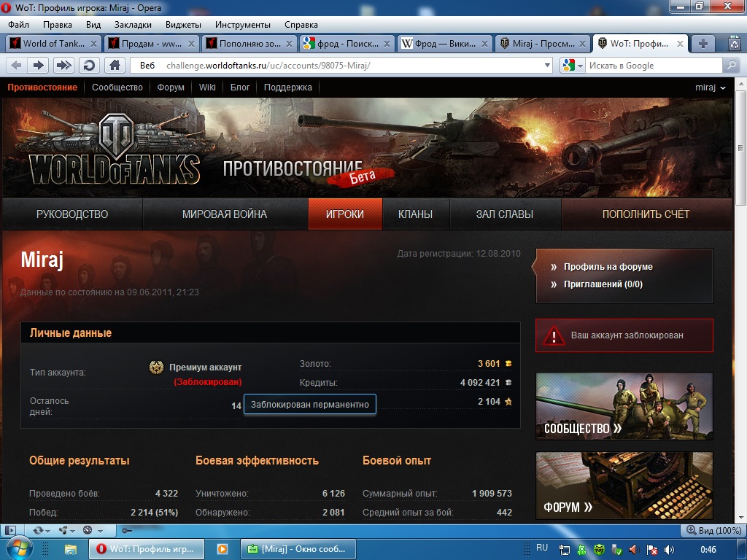Click the СООБЩЕСТВО banner thumbnail

pyautogui.click(x=624, y=405)
